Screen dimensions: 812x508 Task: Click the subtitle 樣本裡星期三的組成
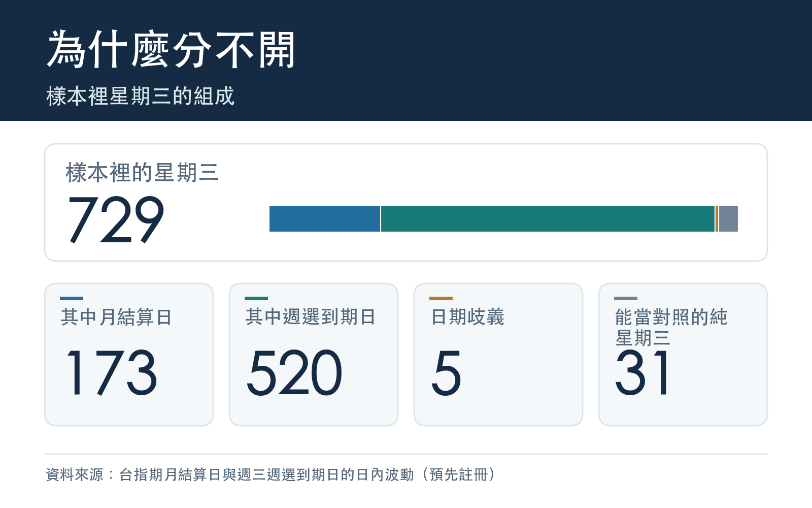pos(141,96)
